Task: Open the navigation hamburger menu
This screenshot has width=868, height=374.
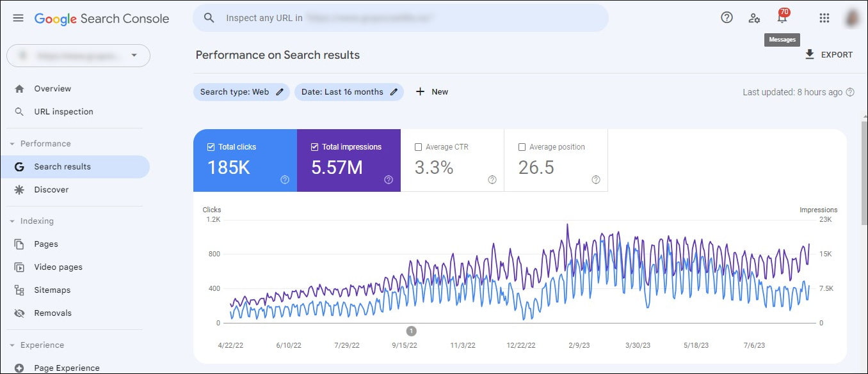Action: (18, 17)
